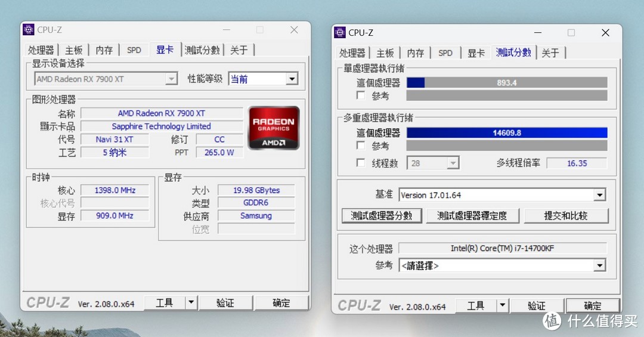This screenshot has height=337, width=644.
Task: Click the 多线程倍率 16.35 value
Action: coord(577,163)
